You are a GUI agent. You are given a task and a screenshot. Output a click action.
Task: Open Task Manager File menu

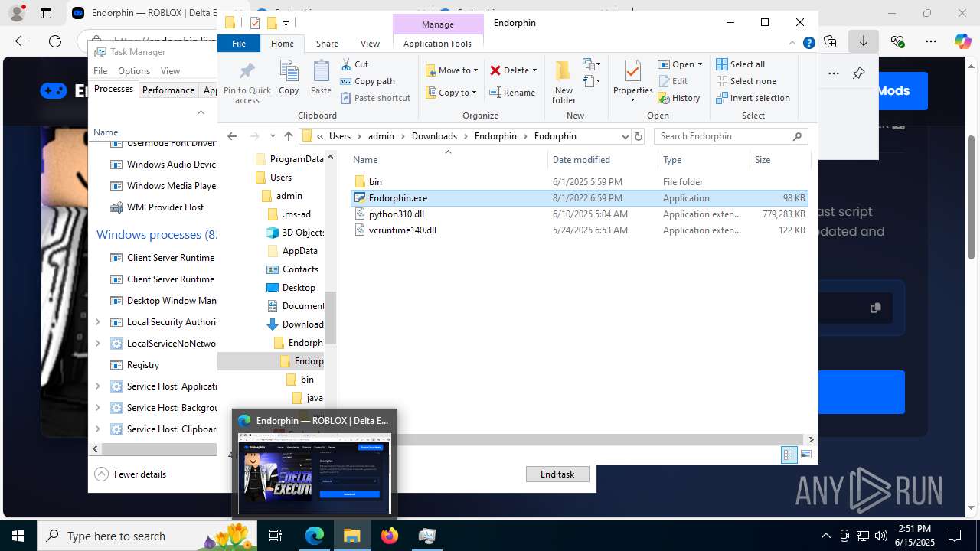point(100,71)
